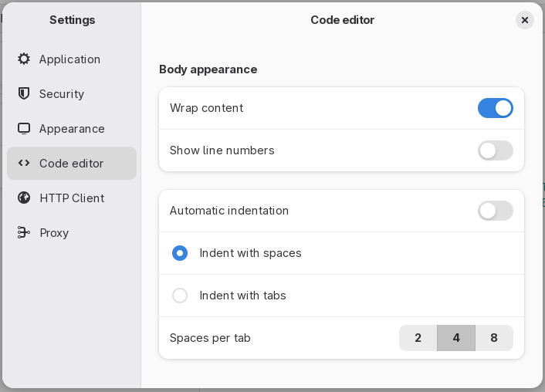Click the Spaces per tab label
The width and height of the screenshot is (545, 392).
(x=210, y=338)
